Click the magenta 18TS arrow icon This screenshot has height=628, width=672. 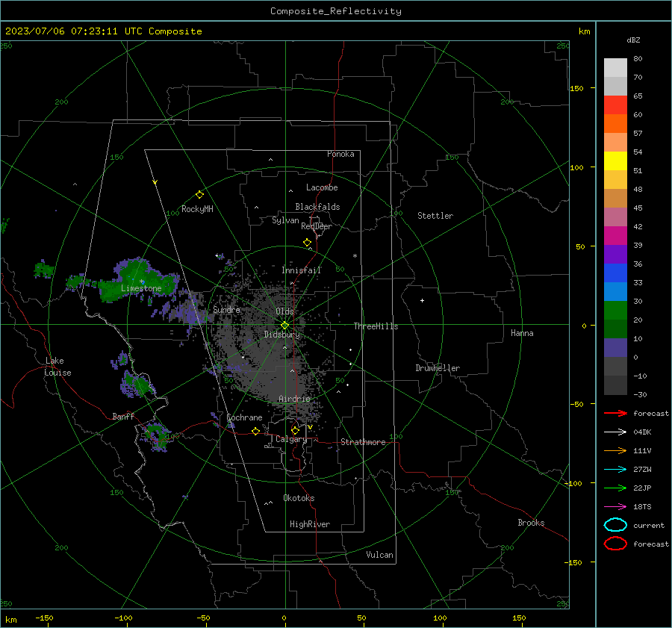[615, 507]
